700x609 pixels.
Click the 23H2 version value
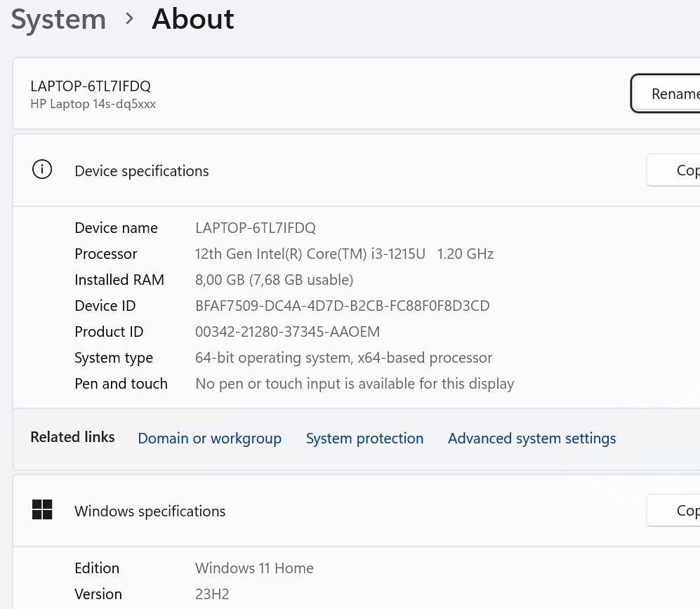(212, 594)
